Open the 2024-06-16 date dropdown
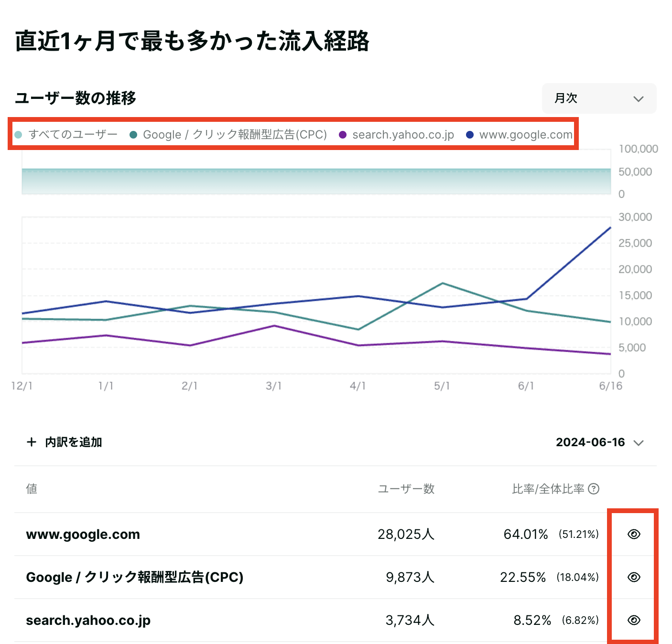 (x=600, y=442)
